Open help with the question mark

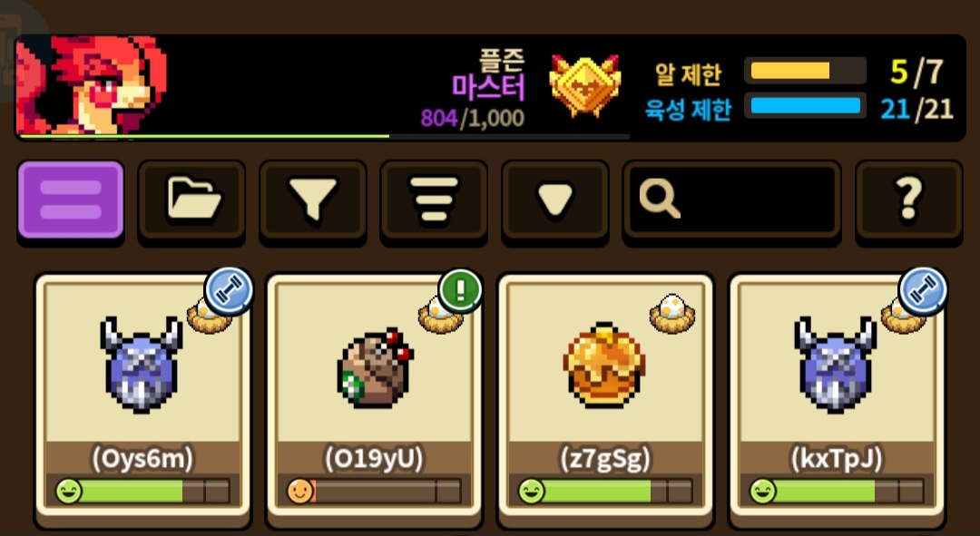pyautogui.click(x=908, y=200)
